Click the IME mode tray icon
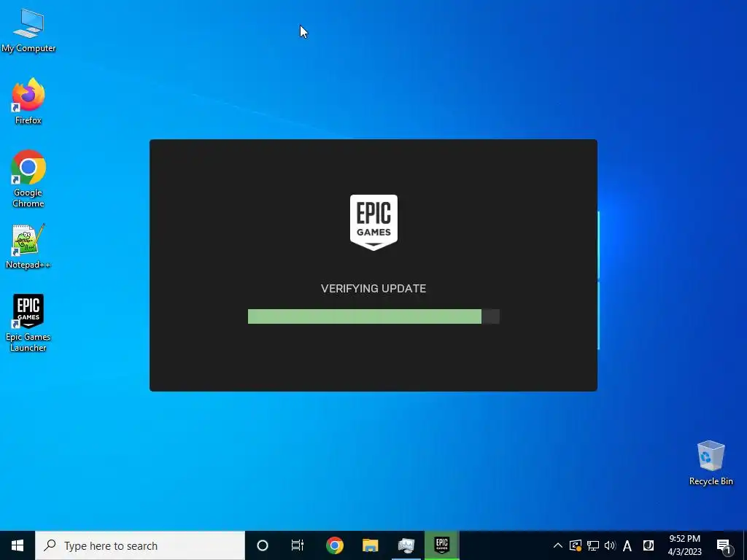Image resolution: width=747 pixels, height=560 pixels. tap(649, 545)
